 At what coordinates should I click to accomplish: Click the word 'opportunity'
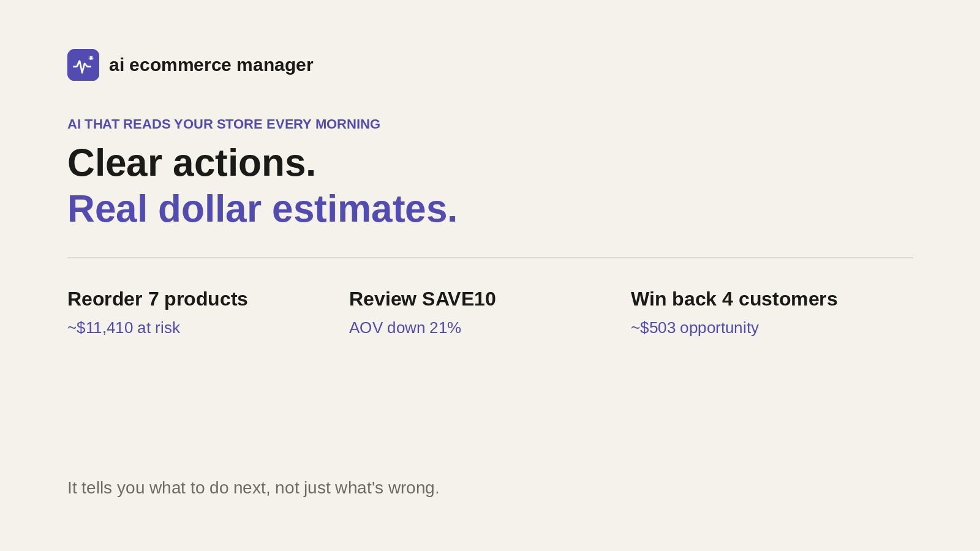719,328
